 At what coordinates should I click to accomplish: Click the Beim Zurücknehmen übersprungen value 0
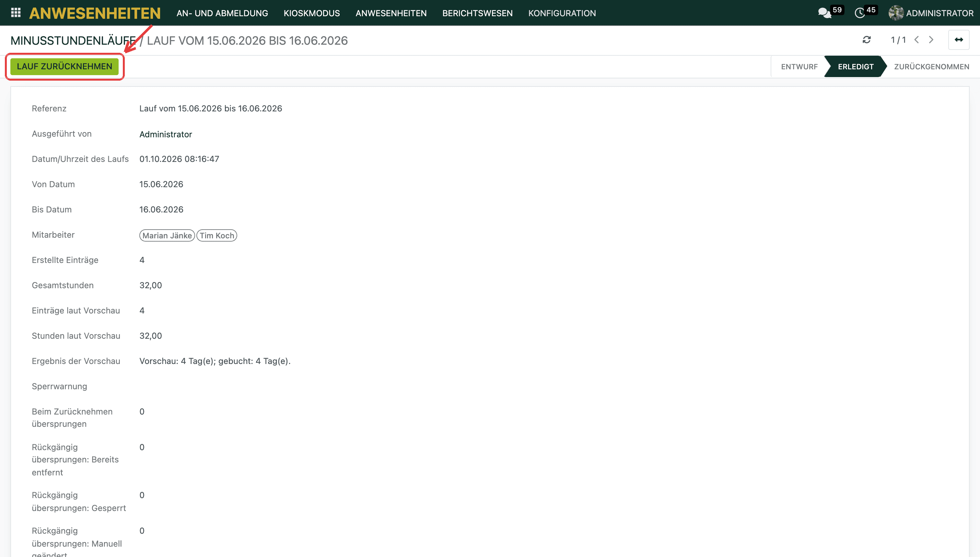(142, 411)
